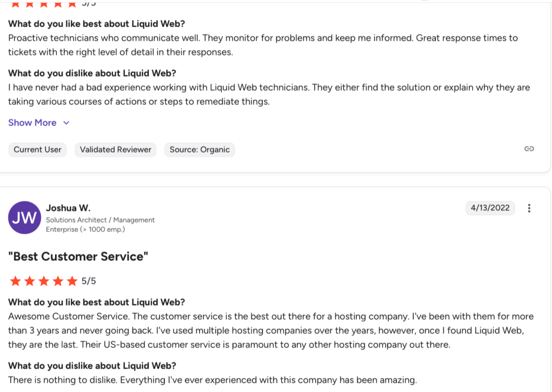
Task: Click the Solutions Architect / Management job title
Action: click(x=100, y=220)
